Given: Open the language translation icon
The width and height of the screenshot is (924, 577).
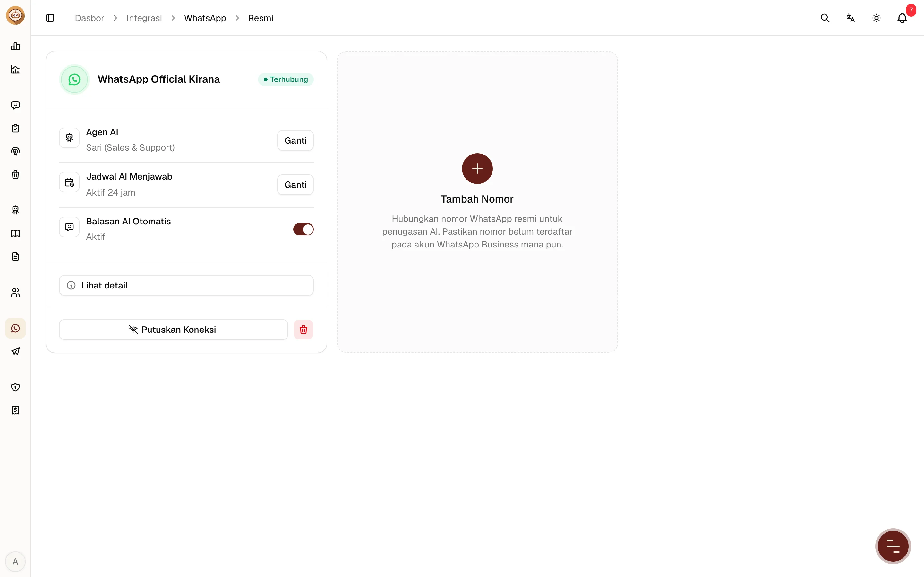Looking at the screenshot, I should pos(850,18).
